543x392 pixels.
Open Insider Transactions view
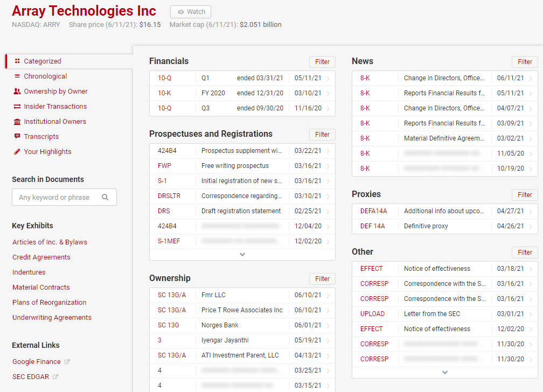point(55,106)
